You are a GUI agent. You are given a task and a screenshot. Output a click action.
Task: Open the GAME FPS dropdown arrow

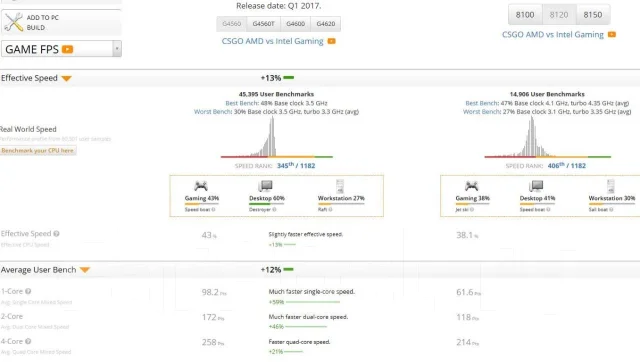pos(117,49)
